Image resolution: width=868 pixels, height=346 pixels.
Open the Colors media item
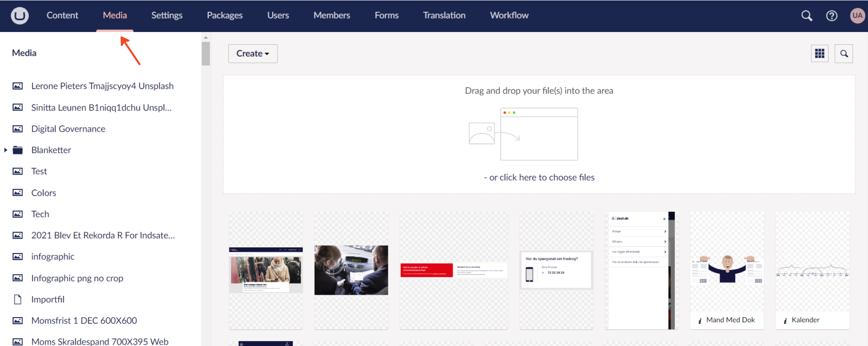pos(43,193)
